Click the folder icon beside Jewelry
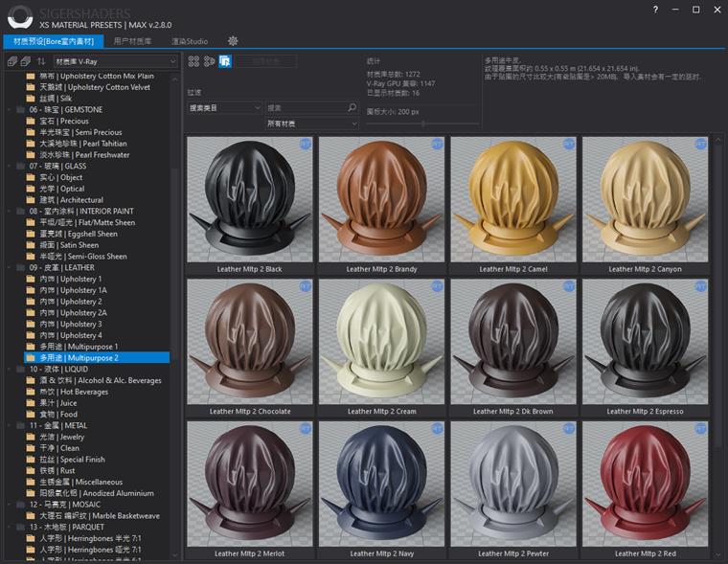This screenshot has height=564, width=728. (31, 437)
